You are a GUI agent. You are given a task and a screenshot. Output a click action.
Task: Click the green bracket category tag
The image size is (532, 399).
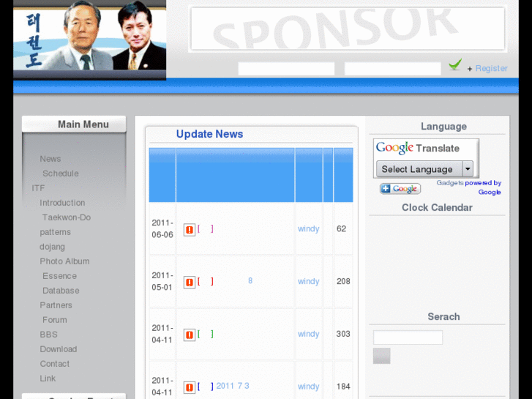coord(206,334)
